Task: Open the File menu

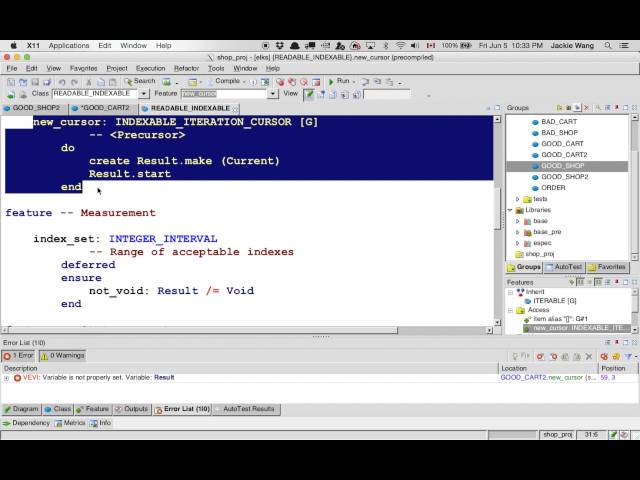Action: pos(11,68)
